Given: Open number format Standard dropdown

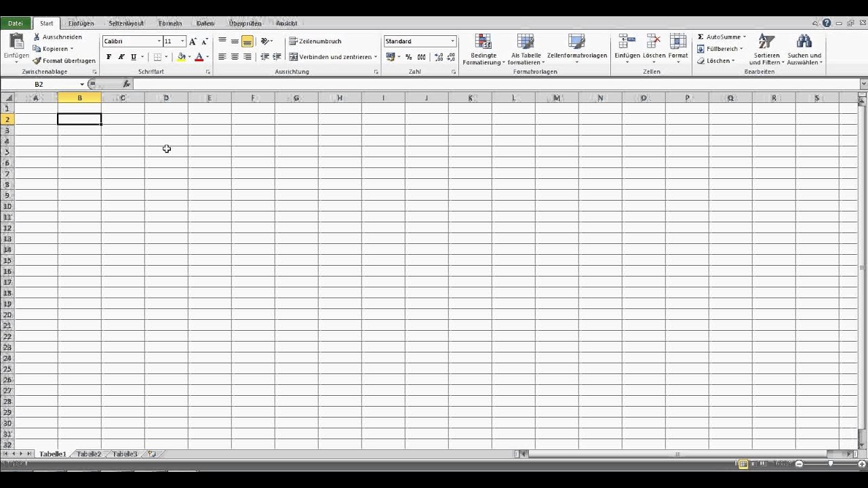Looking at the screenshot, I should [x=452, y=41].
